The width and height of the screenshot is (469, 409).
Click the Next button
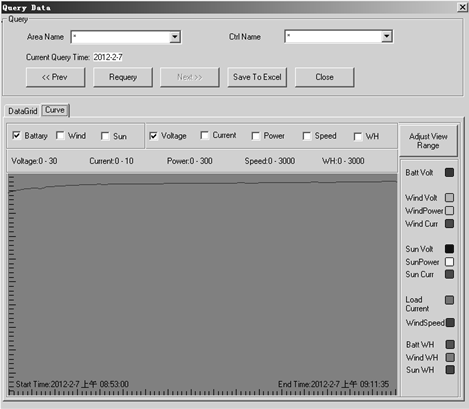pos(190,77)
